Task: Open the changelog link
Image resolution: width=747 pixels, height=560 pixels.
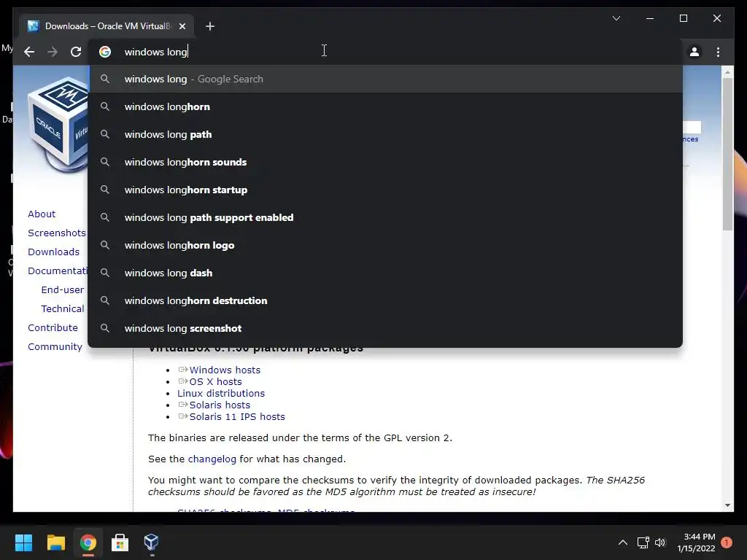Action: pyautogui.click(x=212, y=459)
